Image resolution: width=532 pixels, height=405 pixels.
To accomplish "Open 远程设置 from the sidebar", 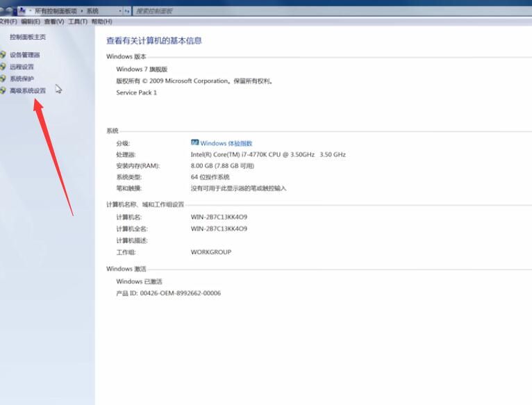I will coord(22,67).
